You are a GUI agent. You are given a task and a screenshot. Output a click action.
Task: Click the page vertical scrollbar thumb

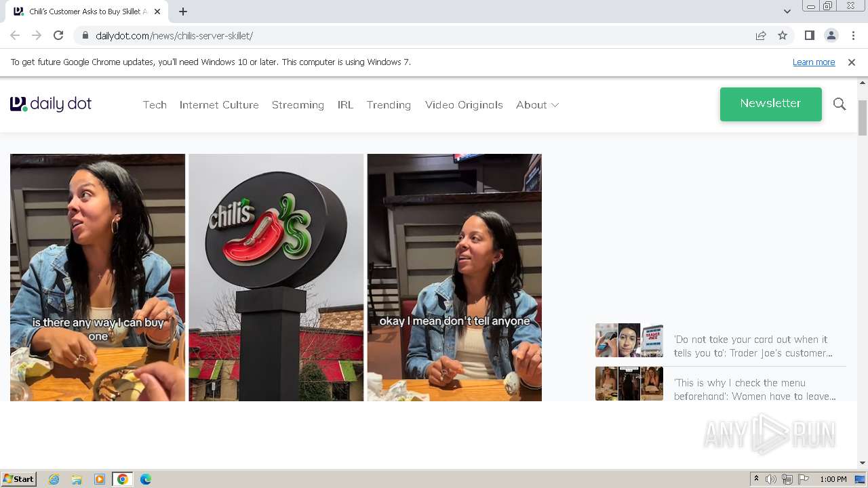point(863,118)
